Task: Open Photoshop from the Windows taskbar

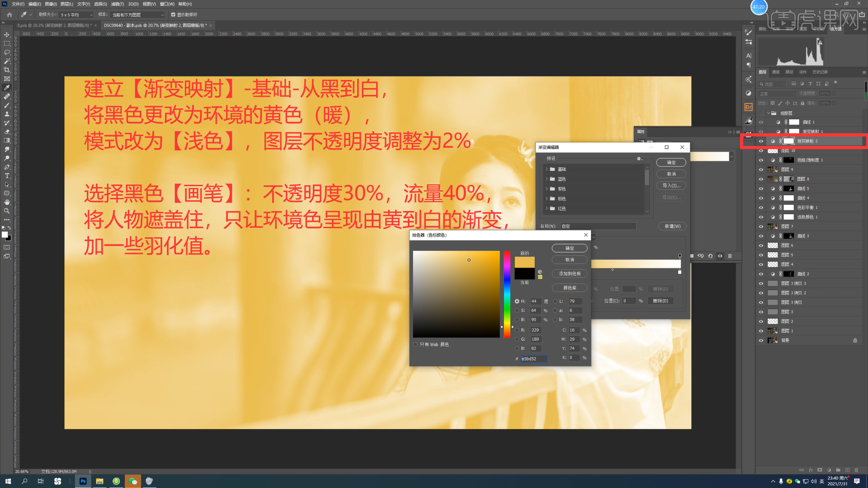Action: pos(83,481)
